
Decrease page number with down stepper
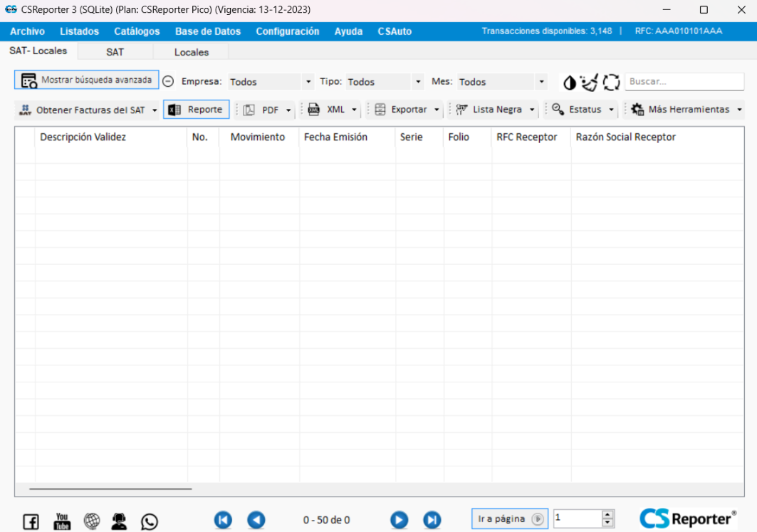(x=608, y=523)
